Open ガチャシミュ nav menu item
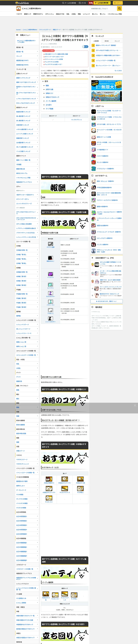 point(49,14)
